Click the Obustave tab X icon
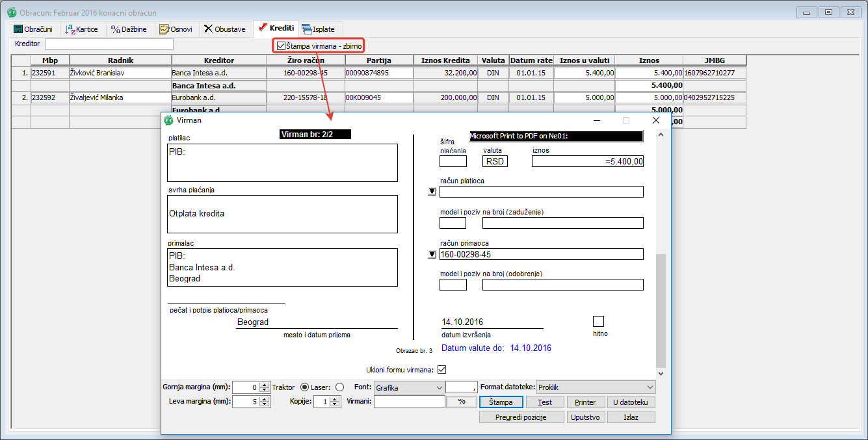 click(208, 29)
